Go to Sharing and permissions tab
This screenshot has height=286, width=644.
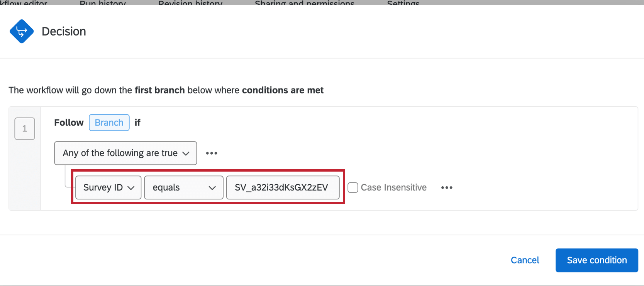click(x=304, y=3)
